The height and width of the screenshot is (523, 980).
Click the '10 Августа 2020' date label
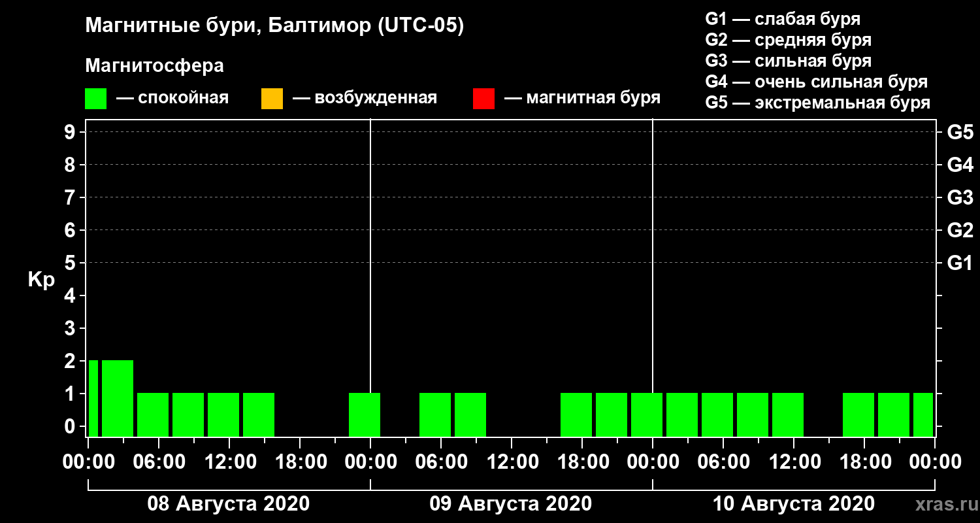tap(793, 504)
